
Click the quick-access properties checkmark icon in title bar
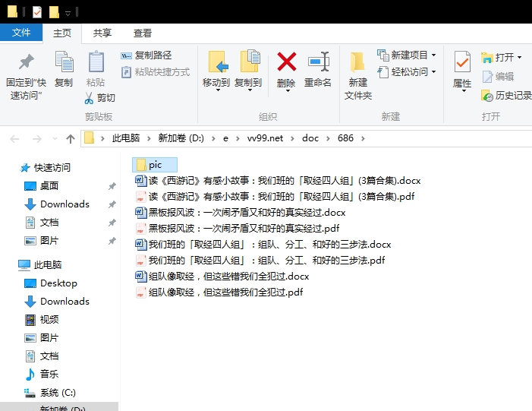(x=37, y=12)
